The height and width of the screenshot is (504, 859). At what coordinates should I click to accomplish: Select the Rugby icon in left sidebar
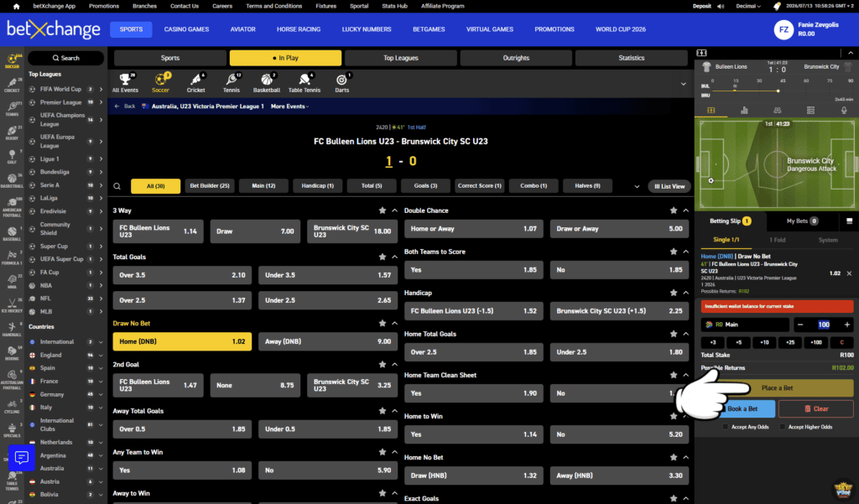click(12, 132)
